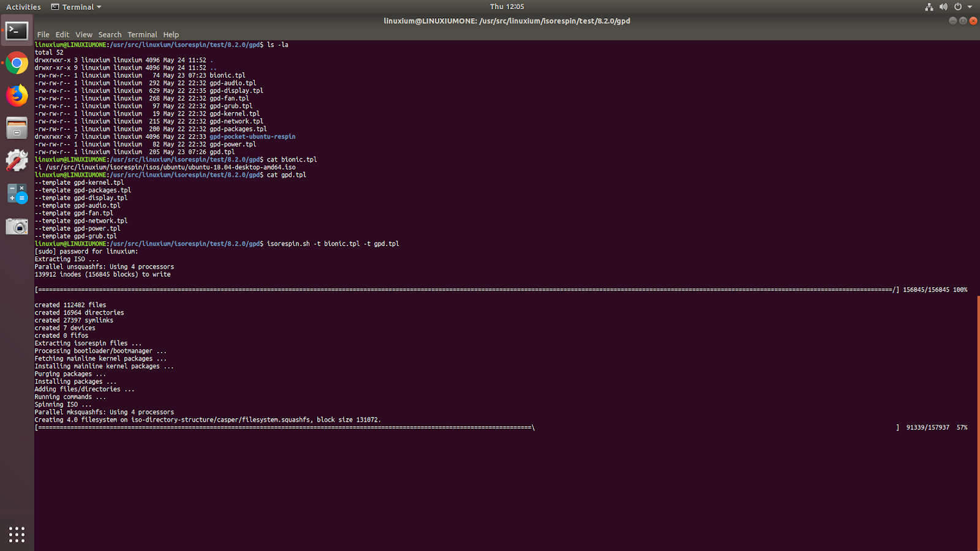Select the Terminal icon in the dock
The width and height of the screenshot is (980, 551).
coord(17,31)
